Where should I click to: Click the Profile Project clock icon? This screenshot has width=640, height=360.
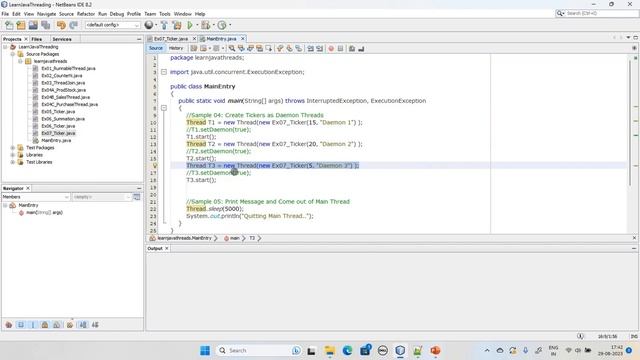222,25
